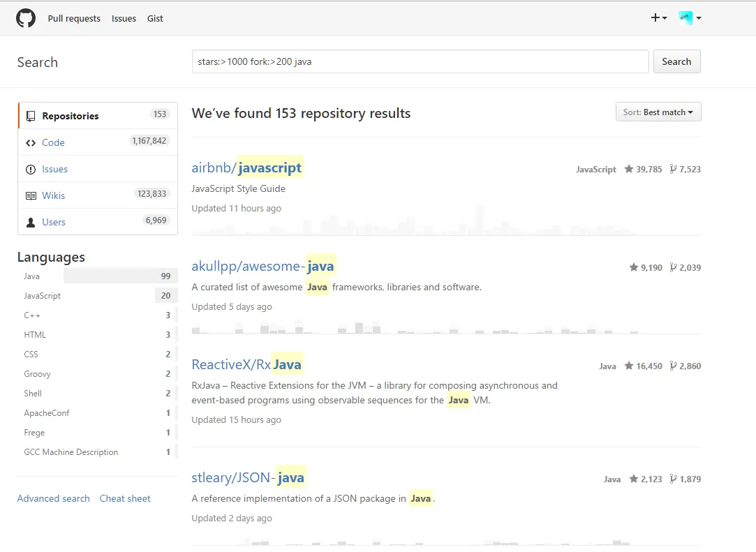Open the airbnb/javascript repository
Screen dimensions: 756x552
click(x=246, y=167)
